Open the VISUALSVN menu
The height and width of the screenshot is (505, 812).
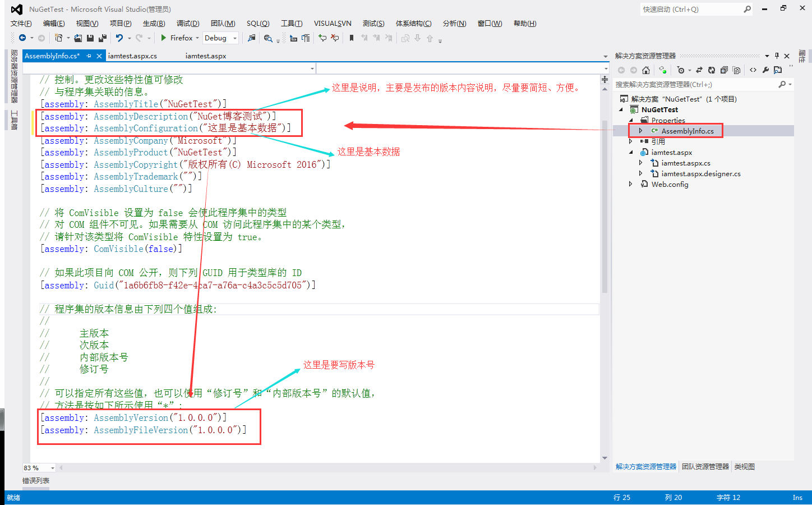pos(333,24)
